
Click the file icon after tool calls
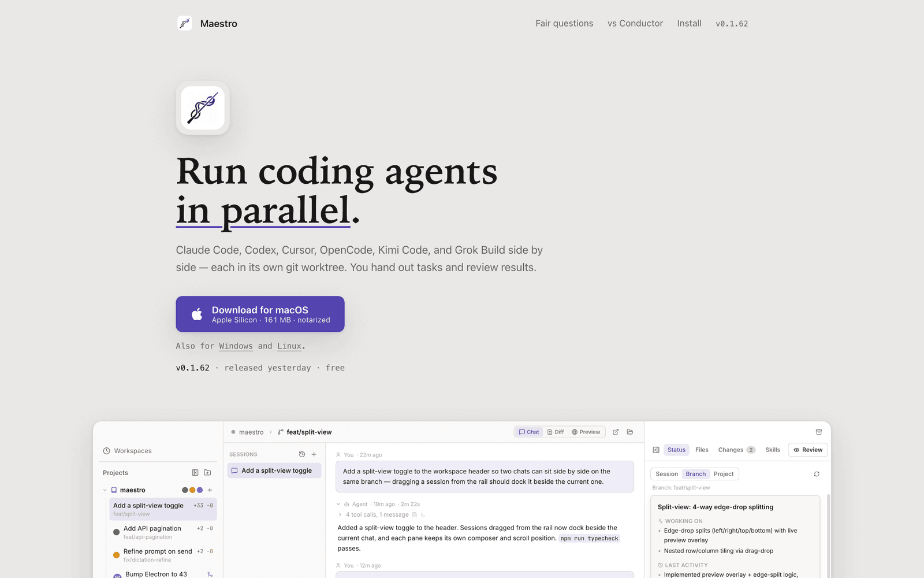[x=415, y=514]
